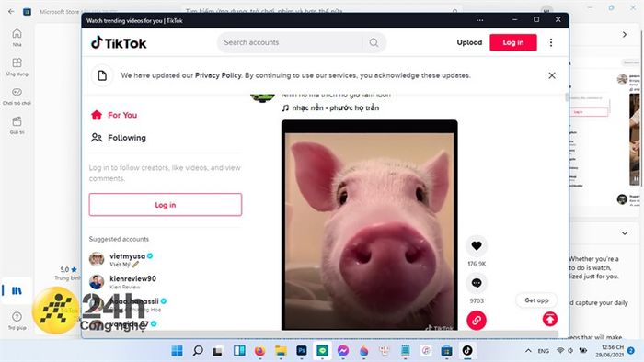This screenshot has height=362, width=644.
Task: Collapse the description chevron in Microsoft Store
Action: [625, 233]
